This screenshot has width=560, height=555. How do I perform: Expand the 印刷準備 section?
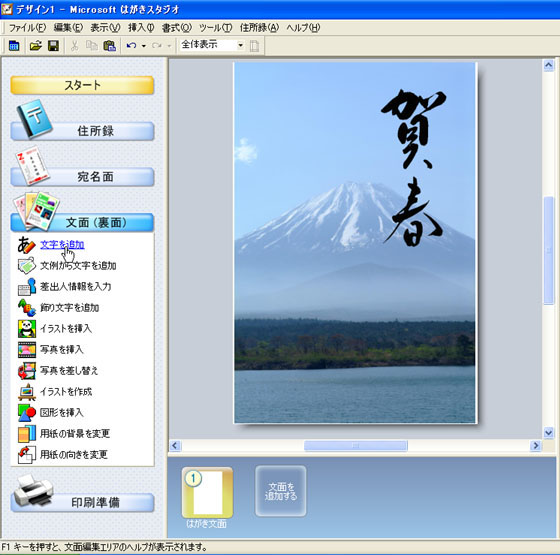click(x=82, y=502)
